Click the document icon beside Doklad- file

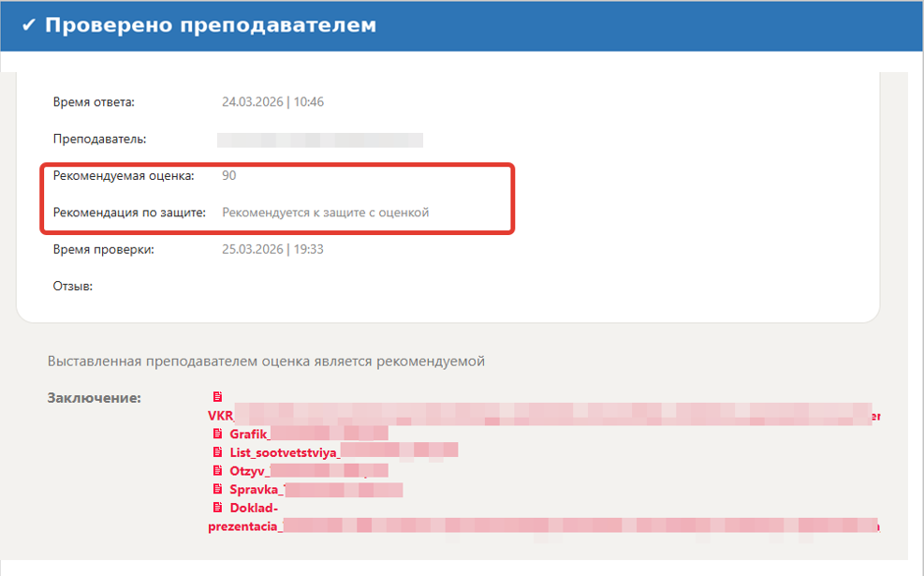pyautogui.click(x=218, y=508)
